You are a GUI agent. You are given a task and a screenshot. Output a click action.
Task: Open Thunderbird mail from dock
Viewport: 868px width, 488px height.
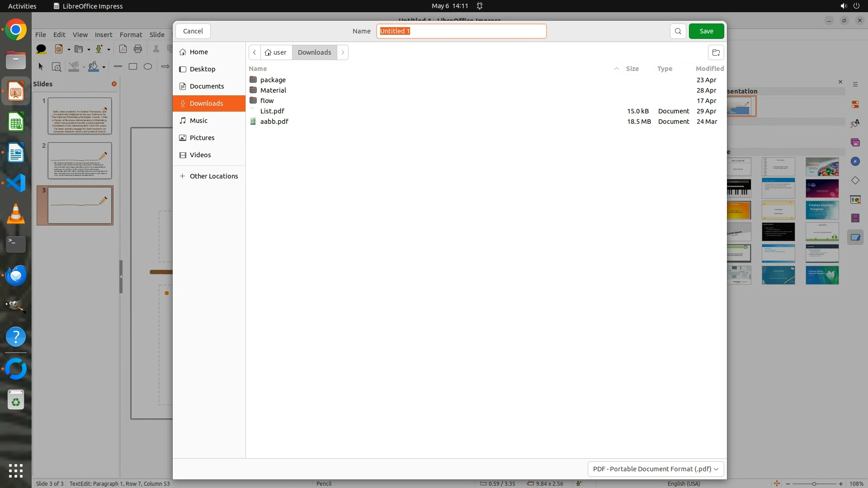pos(16,275)
